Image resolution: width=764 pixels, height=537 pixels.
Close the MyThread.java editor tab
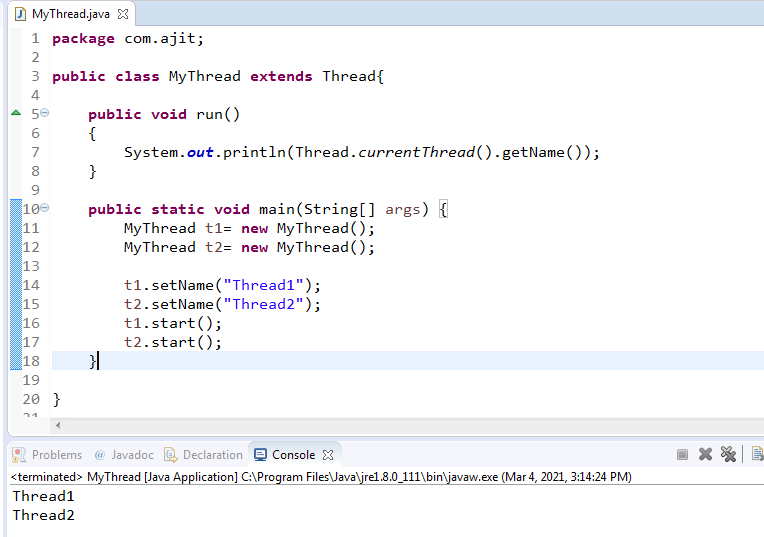[x=124, y=15]
